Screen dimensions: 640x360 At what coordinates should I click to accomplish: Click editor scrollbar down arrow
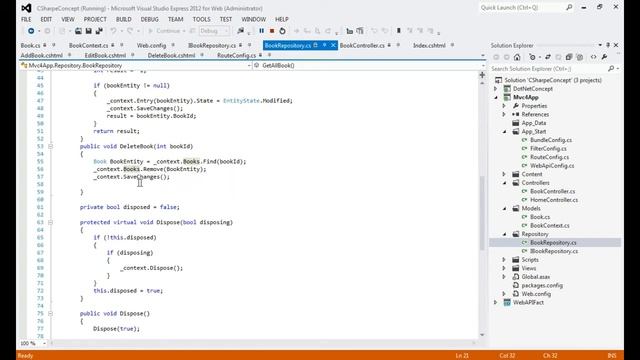coord(482,335)
